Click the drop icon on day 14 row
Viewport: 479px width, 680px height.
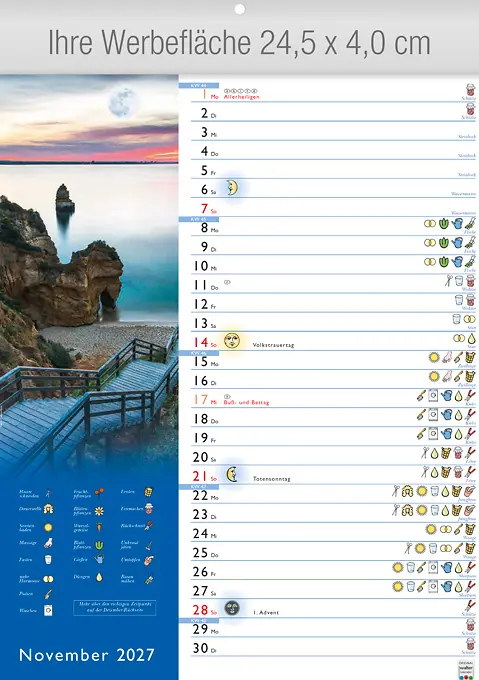click(471, 338)
